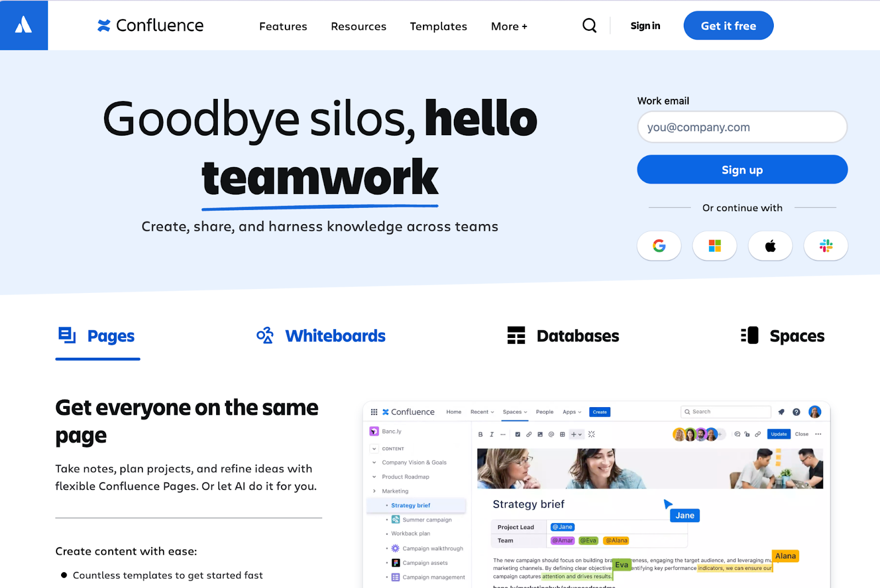Collapse Product Roadmap tree chevron
The width and height of the screenshot is (880, 588).
click(x=374, y=476)
